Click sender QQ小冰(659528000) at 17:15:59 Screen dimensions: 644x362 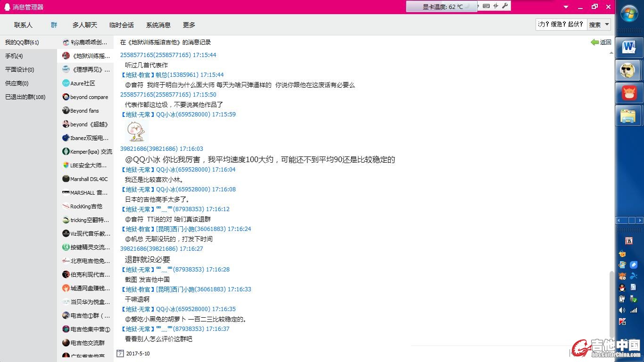[x=178, y=115]
